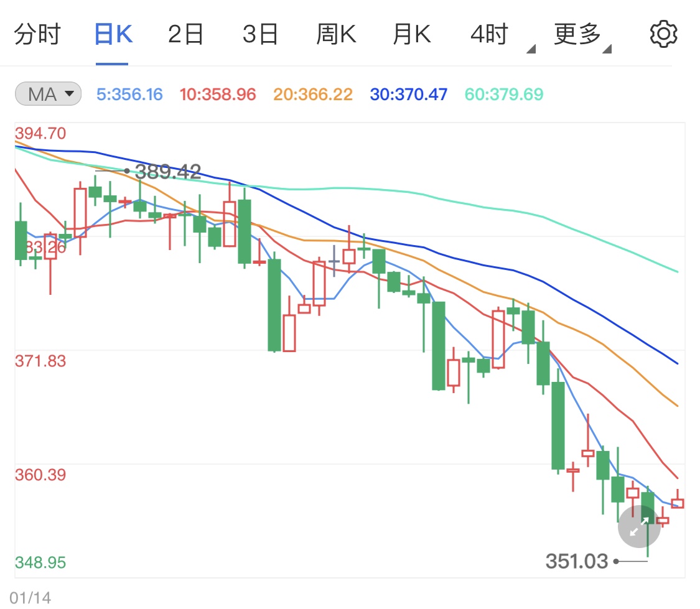Click the MA5 value 5:356.16

[x=129, y=94]
